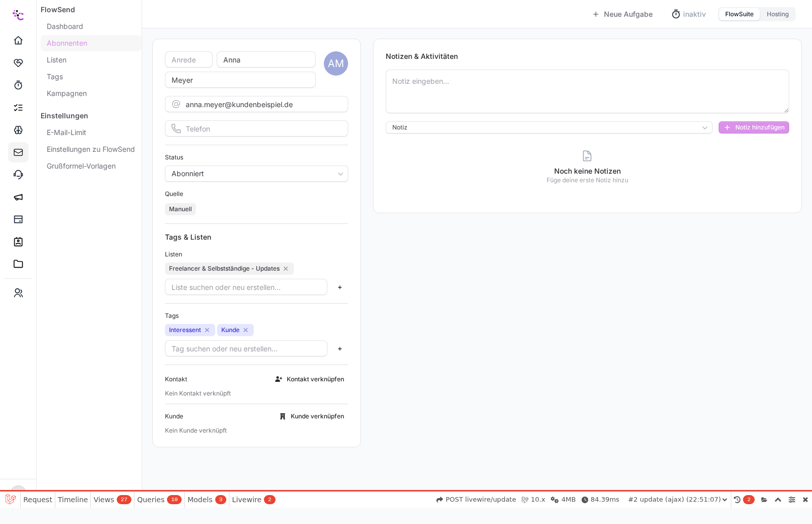Switch to debugbar Queries tab
Image resolution: width=812 pixels, height=524 pixels.
click(x=159, y=500)
